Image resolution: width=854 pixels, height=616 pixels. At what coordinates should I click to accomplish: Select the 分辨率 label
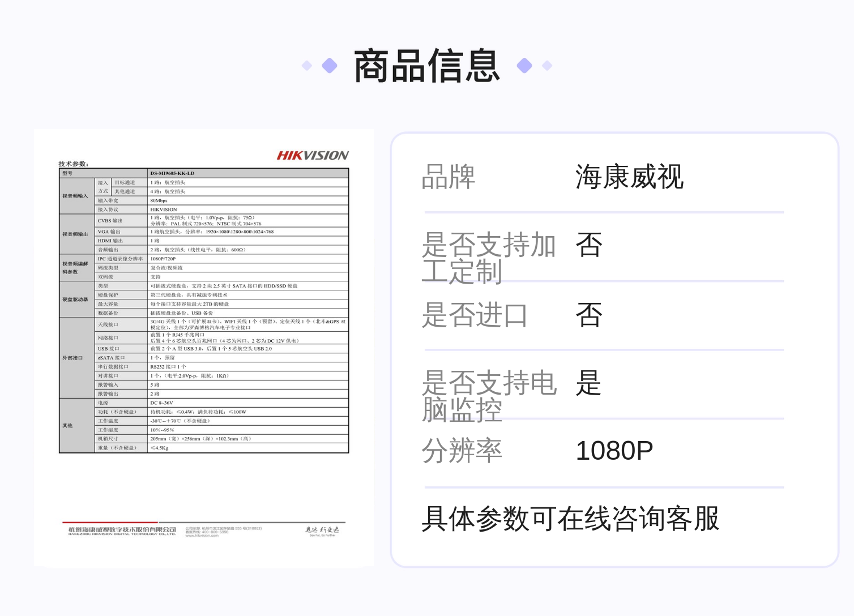[x=462, y=451]
